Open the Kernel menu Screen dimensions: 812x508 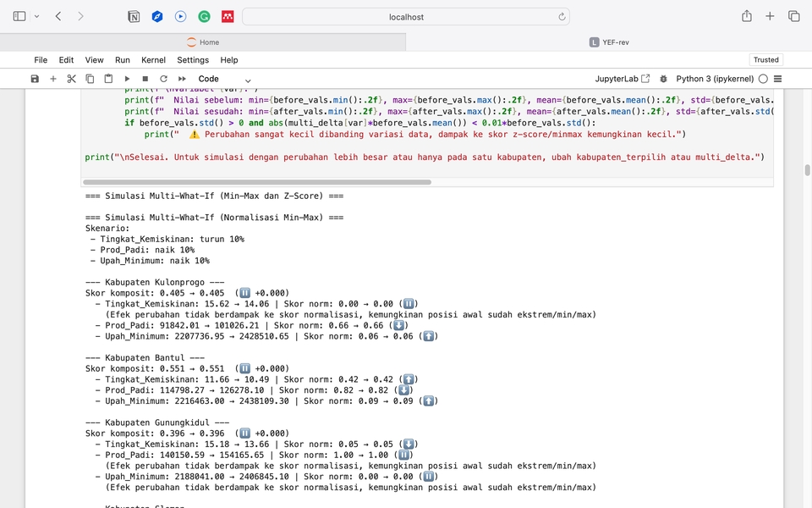153,60
